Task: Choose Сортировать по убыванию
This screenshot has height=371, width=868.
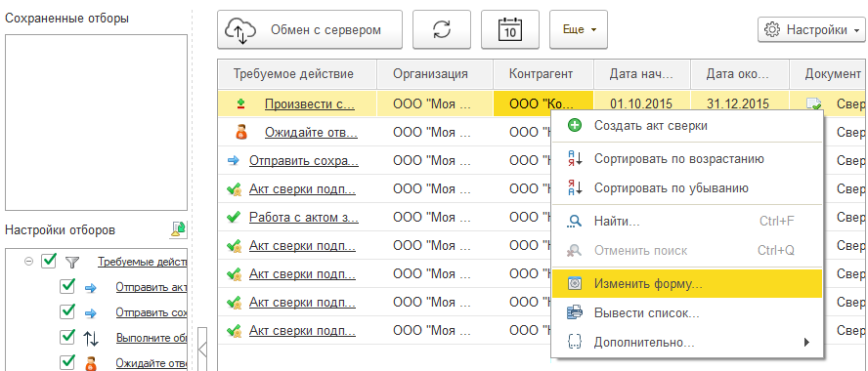Action: (687, 188)
